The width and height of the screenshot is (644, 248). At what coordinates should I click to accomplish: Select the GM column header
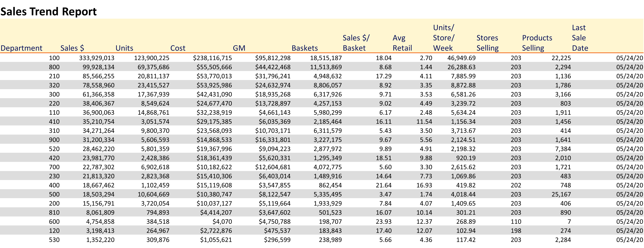(x=239, y=48)
